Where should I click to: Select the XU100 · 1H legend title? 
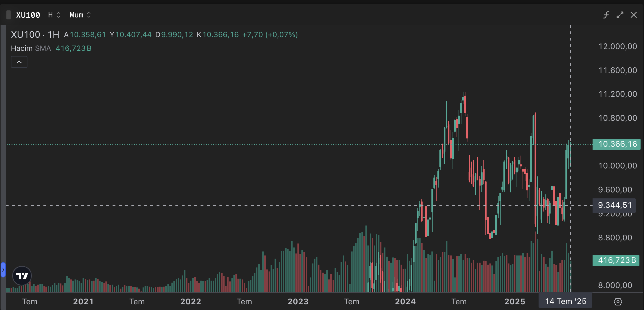point(35,35)
